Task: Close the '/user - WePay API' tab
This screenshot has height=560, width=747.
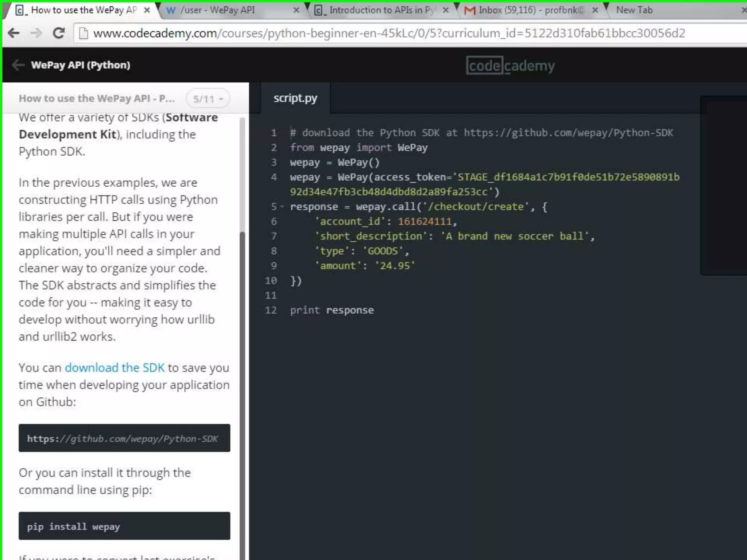Action: click(x=296, y=10)
